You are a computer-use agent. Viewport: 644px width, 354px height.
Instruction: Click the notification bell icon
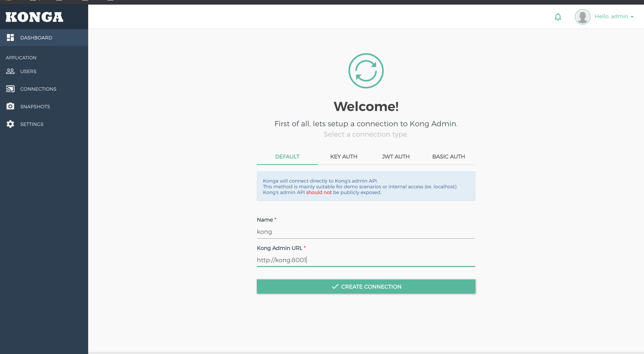[558, 17]
